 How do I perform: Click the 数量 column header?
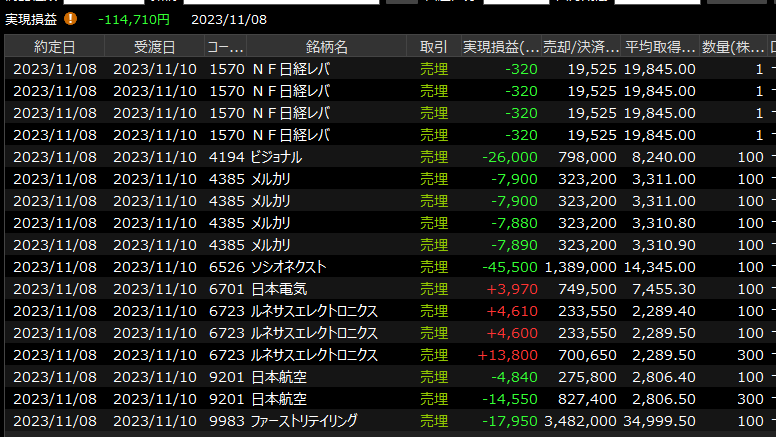point(735,47)
